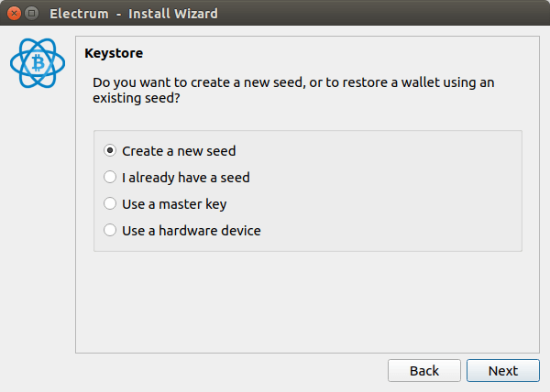Viewport: 550px width, 392px height.
Task: Click the "Create a new seed" label text
Action: (185, 151)
